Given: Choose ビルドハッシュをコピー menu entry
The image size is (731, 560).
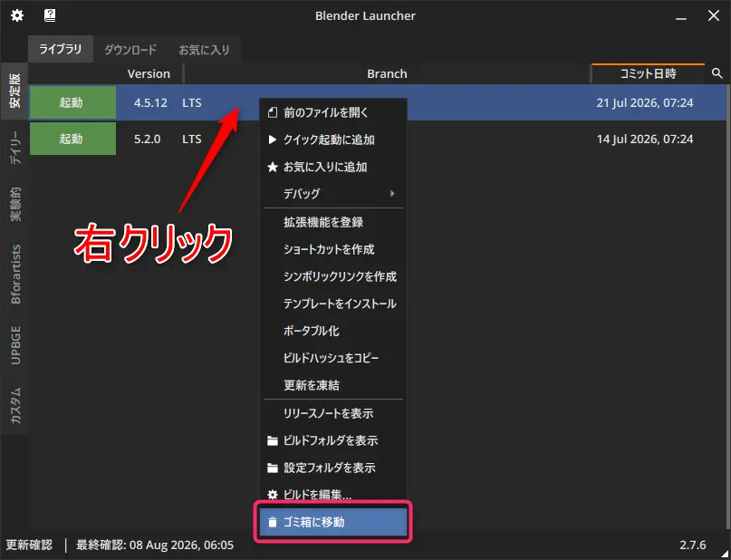Looking at the screenshot, I should click(333, 358).
